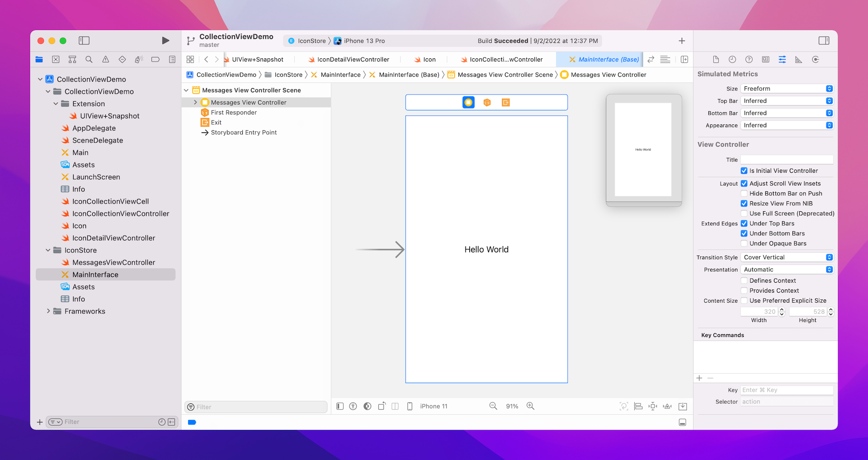Screen dimensions: 868x460
Task: Open the Size Freeform dropdown
Action: tap(787, 89)
